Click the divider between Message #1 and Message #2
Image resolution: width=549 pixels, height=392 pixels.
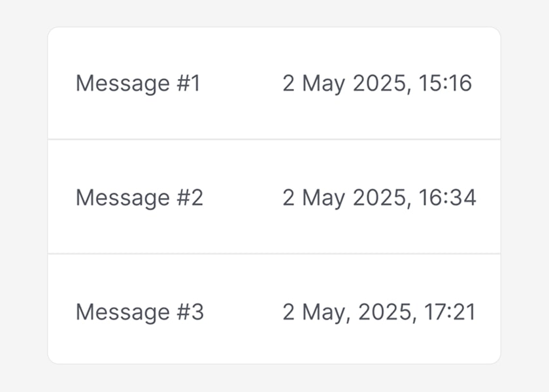coord(274,139)
